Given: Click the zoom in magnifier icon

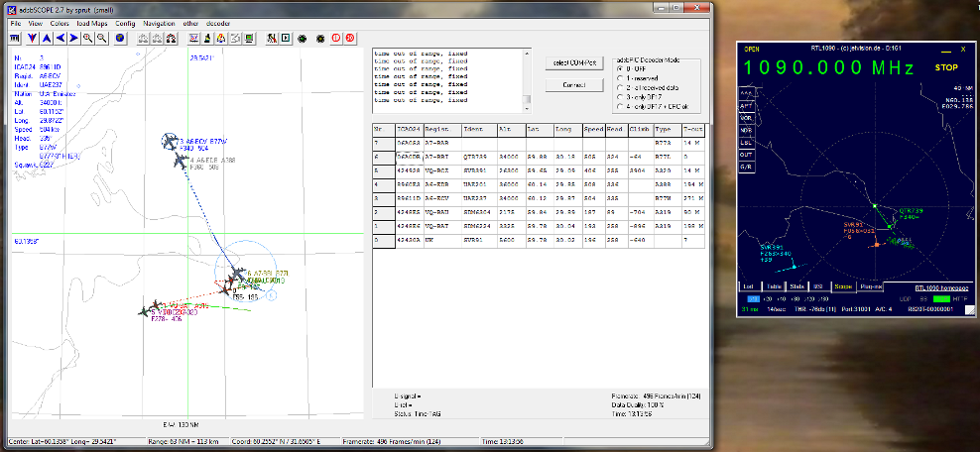Looking at the screenshot, I should point(88,38).
